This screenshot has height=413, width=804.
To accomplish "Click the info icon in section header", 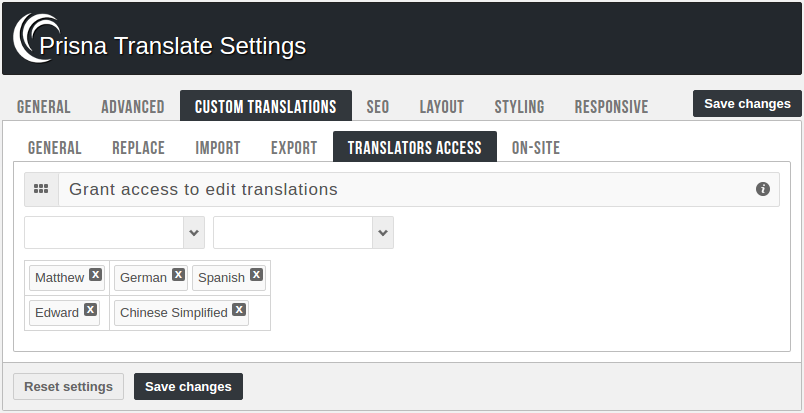I will click(x=763, y=189).
